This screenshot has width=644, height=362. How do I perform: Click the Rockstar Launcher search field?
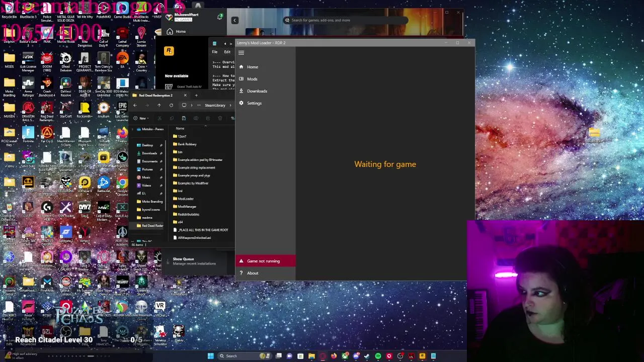[x=345, y=20]
